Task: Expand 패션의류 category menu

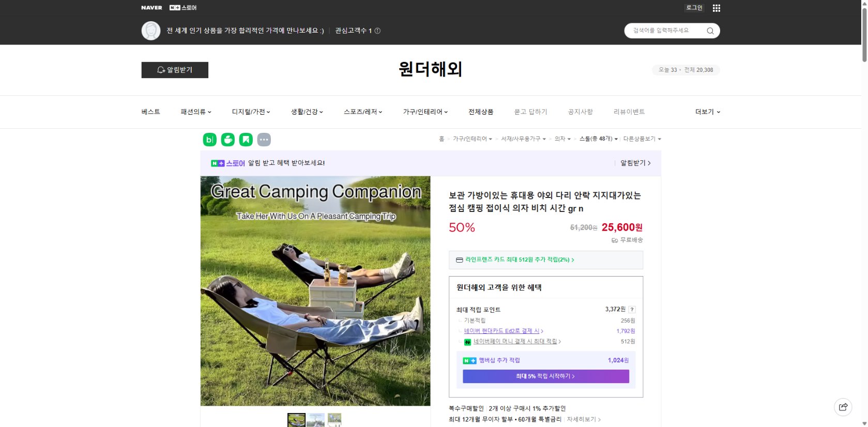Action: point(196,112)
